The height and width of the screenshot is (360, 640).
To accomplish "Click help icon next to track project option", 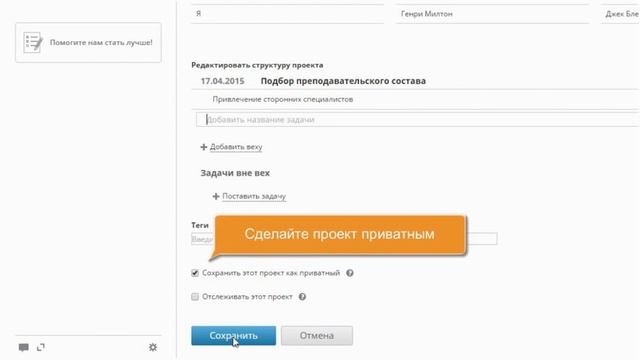I will tap(302, 297).
